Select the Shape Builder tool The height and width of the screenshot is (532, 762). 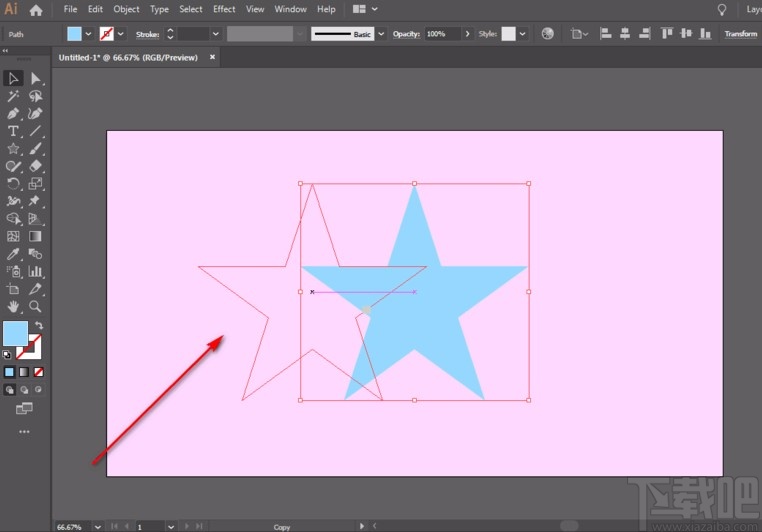pos(13,219)
